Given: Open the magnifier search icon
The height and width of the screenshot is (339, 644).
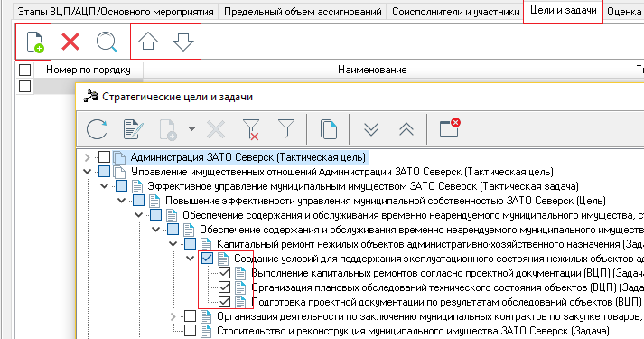Looking at the screenshot, I should tap(107, 42).
